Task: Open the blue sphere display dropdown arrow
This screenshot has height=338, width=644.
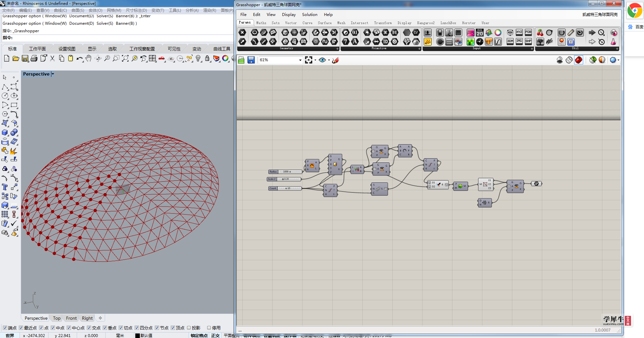Action: point(618,60)
